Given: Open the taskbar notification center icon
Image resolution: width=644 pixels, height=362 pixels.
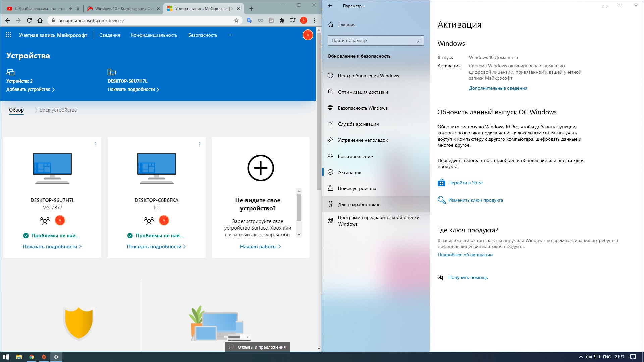Looking at the screenshot, I should (x=633, y=357).
